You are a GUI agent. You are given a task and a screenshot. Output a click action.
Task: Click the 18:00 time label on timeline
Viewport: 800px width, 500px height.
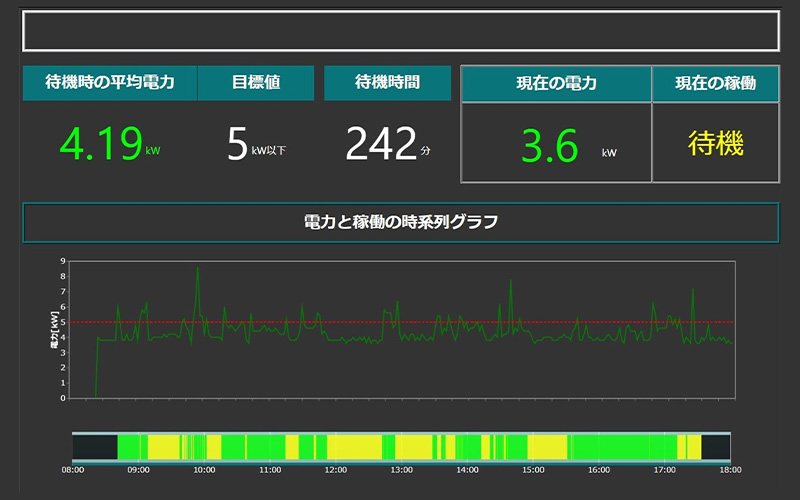730,469
